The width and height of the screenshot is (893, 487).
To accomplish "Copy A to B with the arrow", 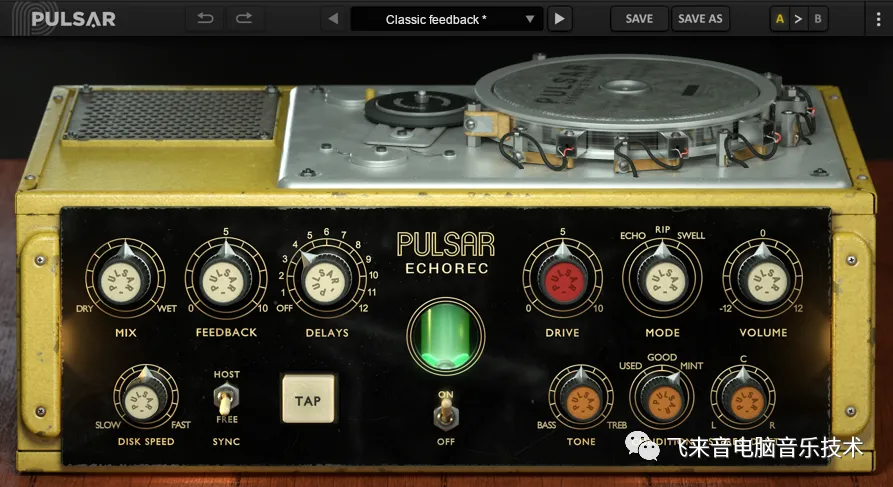I will coord(798,19).
